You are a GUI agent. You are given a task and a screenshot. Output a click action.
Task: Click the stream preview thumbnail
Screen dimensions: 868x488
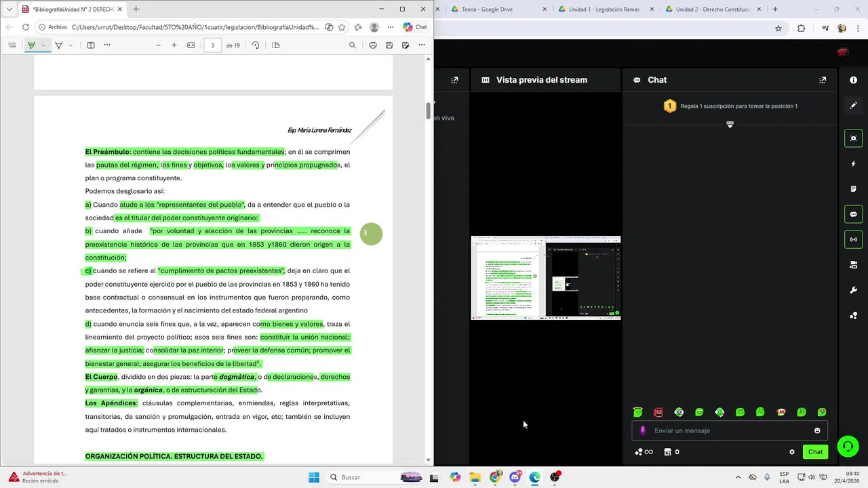pyautogui.click(x=546, y=278)
